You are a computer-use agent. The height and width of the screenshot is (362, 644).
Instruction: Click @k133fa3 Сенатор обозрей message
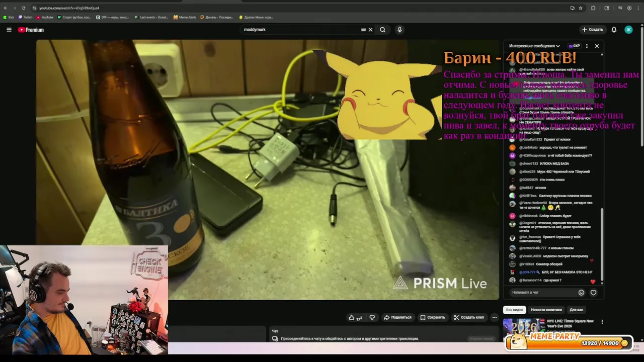click(x=536, y=264)
